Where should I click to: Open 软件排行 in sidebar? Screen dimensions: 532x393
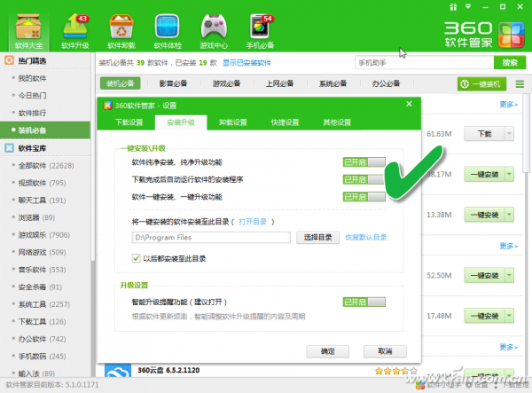pyautogui.click(x=32, y=113)
